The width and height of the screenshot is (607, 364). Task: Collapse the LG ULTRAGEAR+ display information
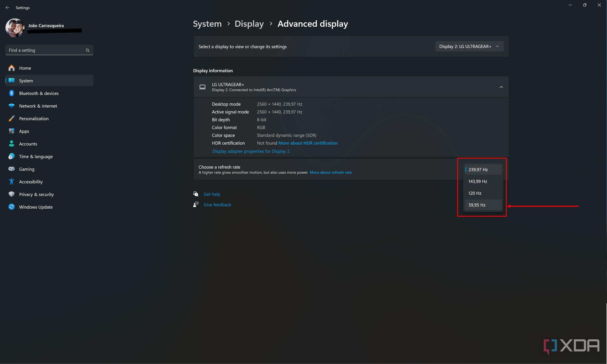point(501,87)
